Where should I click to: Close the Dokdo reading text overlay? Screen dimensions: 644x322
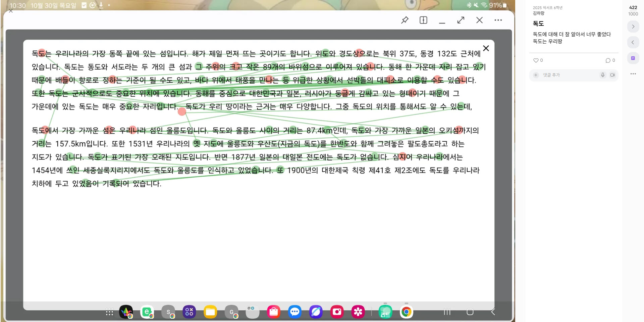[486, 48]
